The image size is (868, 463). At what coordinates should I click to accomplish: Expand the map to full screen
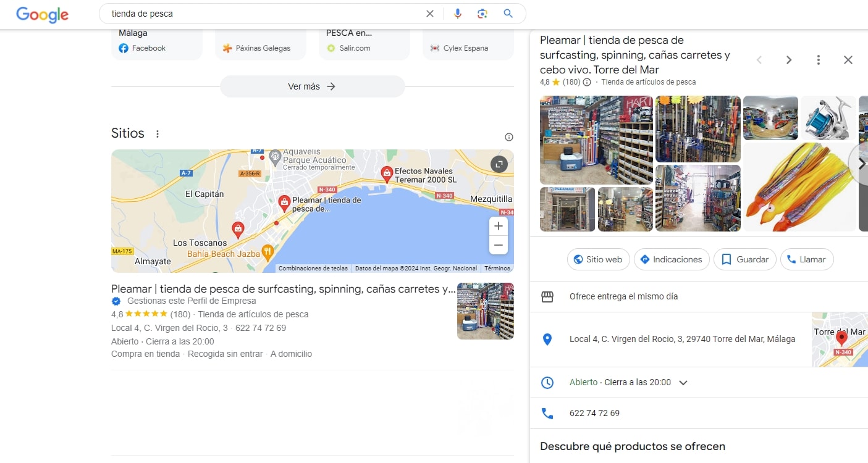coord(499,164)
